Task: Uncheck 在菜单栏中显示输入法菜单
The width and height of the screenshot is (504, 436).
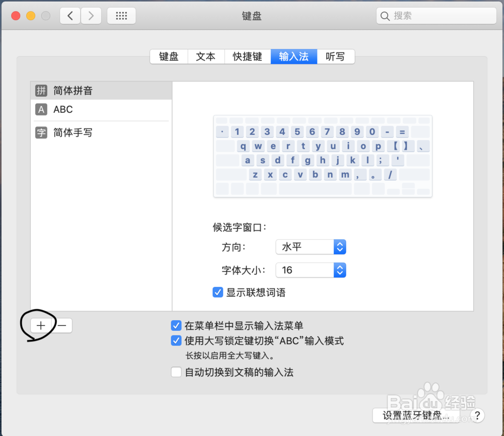Action: [176, 326]
